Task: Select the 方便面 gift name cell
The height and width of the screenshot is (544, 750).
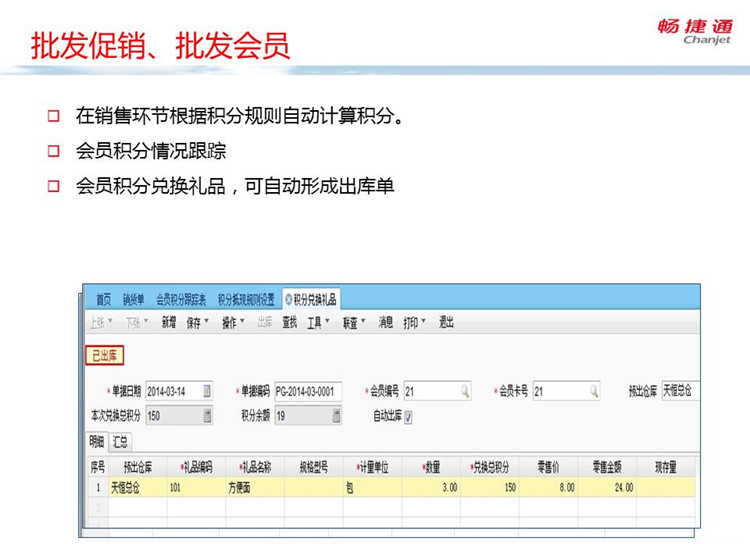Action: tap(255, 488)
